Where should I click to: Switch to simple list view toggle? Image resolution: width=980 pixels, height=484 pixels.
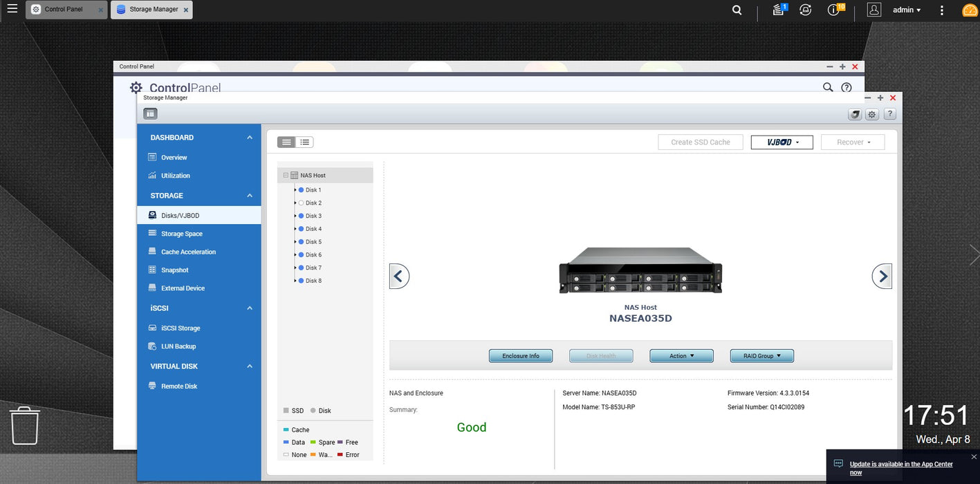286,142
